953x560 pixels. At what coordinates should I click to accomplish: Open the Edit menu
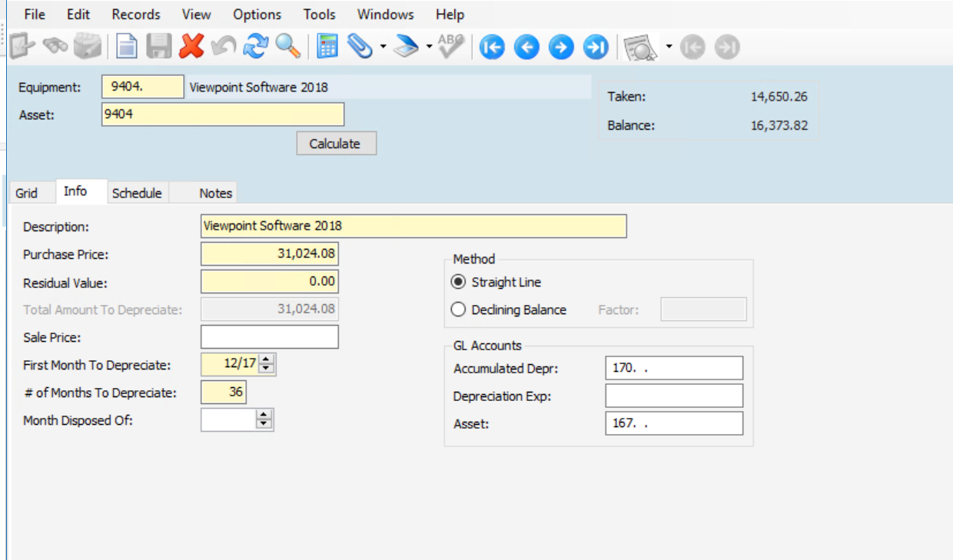pos(78,15)
